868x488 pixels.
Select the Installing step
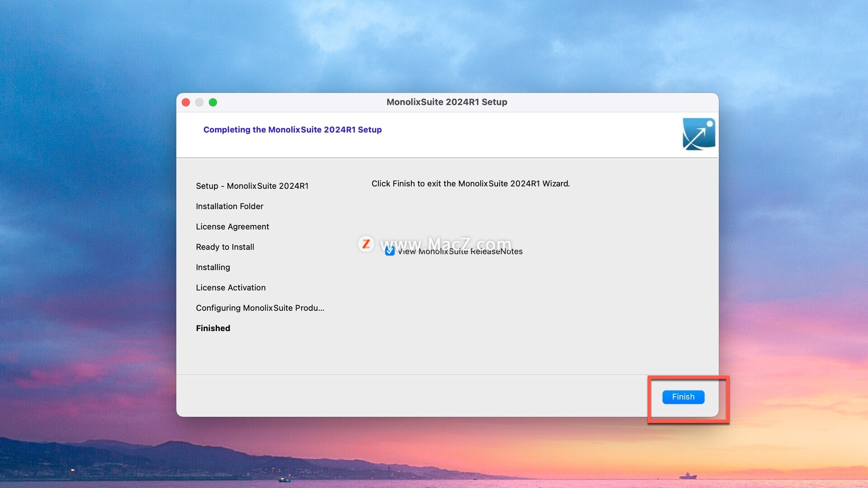coord(213,267)
